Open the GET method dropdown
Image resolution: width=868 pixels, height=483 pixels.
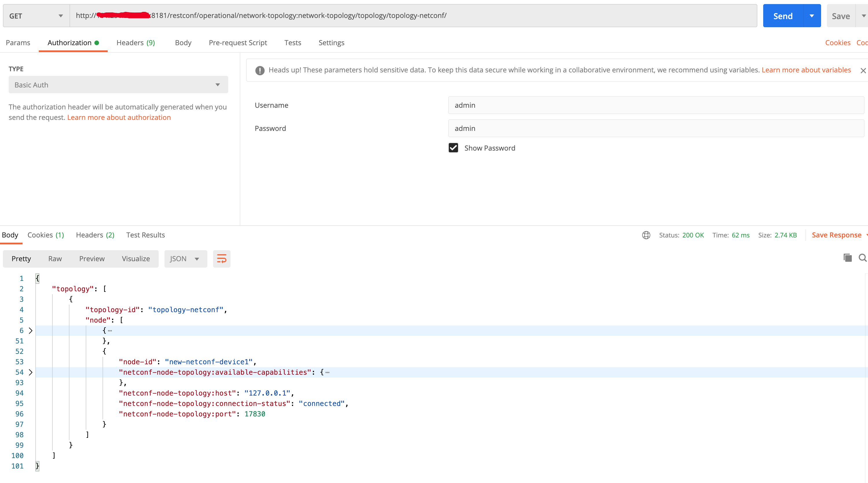[36, 16]
